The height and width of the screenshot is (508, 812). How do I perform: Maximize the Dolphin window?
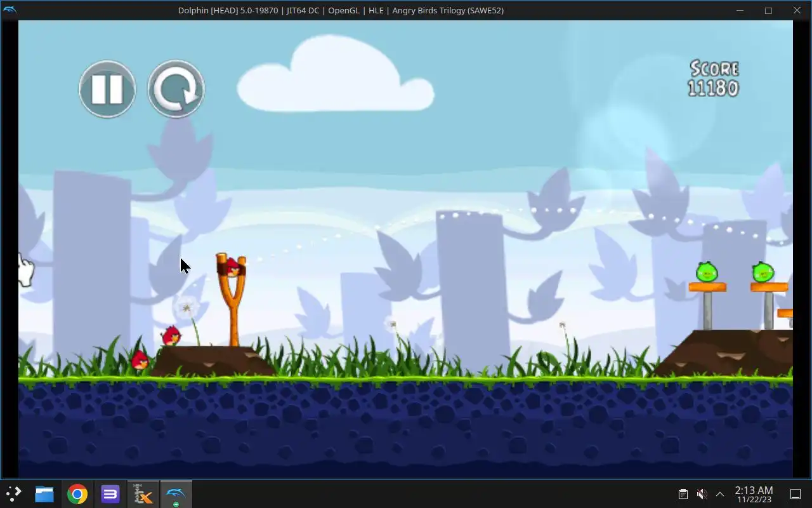(x=768, y=10)
